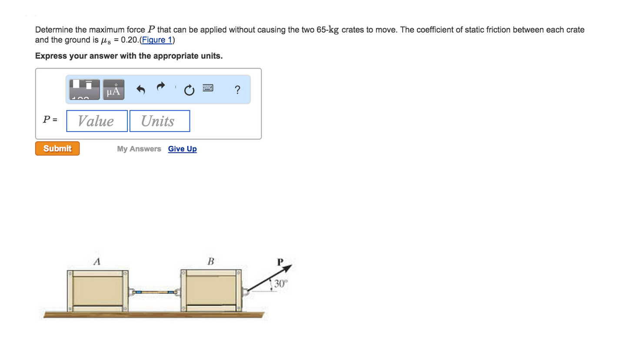Click crate B in the figure
Screen dimensions: 639x364
pos(211,290)
